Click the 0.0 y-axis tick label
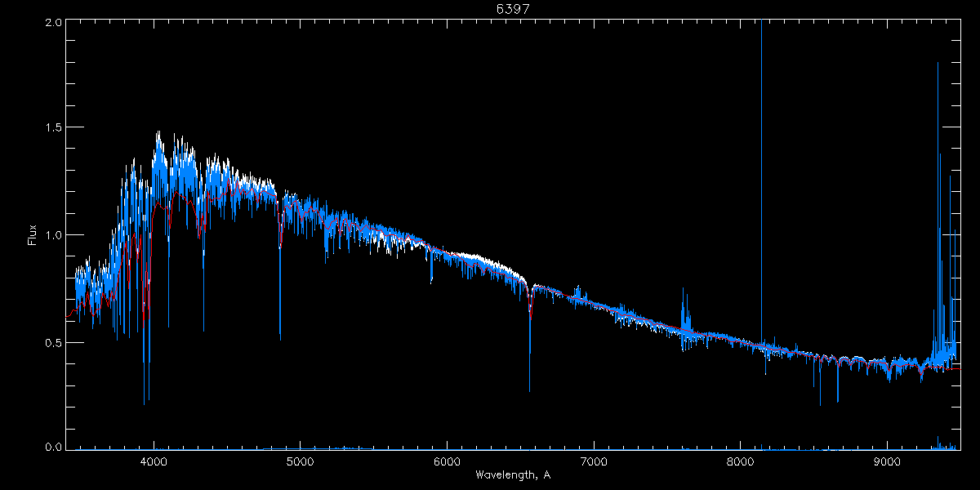 click(54, 447)
